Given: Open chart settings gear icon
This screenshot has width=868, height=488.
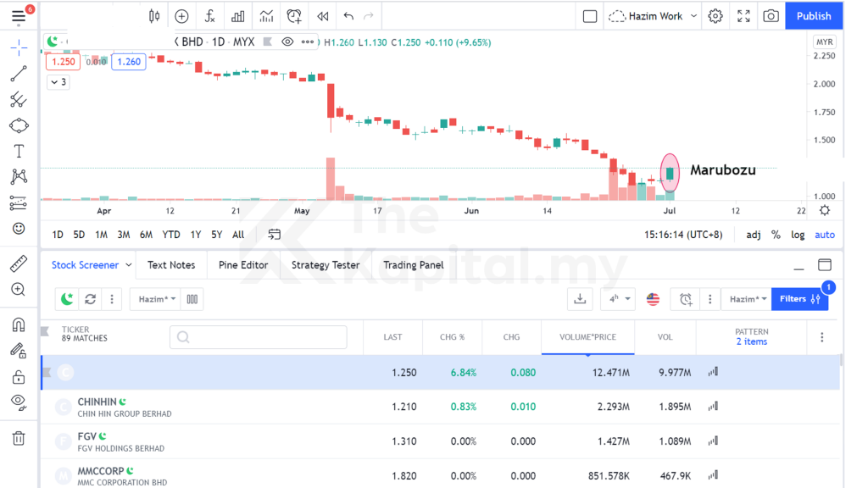Looking at the screenshot, I should coord(715,16).
